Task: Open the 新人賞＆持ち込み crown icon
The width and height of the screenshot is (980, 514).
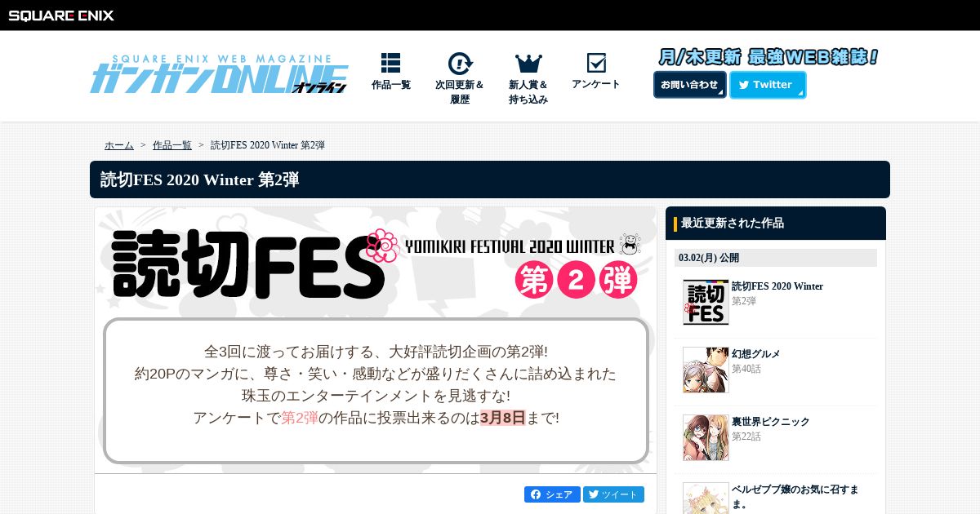Action: pos(528,64)
